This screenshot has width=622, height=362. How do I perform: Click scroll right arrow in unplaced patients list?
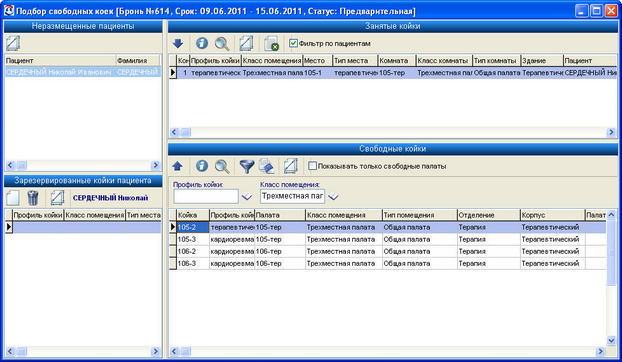tap(156, 165)
